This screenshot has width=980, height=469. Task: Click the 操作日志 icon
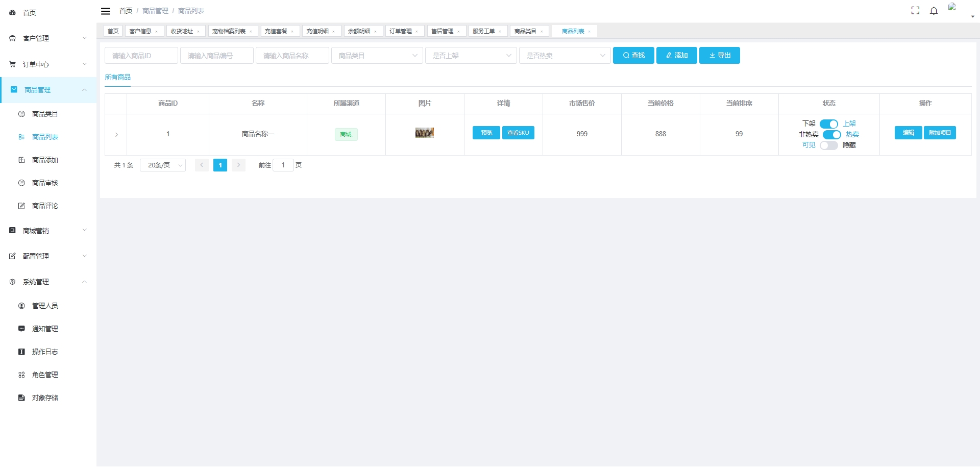pyautogui.click(x=21, y=352)
